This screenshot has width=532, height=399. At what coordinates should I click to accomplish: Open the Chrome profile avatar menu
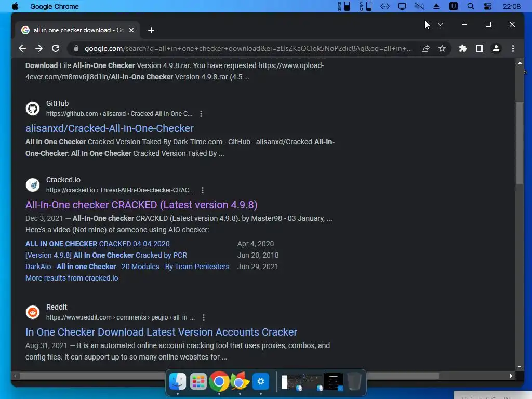pos(496,48)
